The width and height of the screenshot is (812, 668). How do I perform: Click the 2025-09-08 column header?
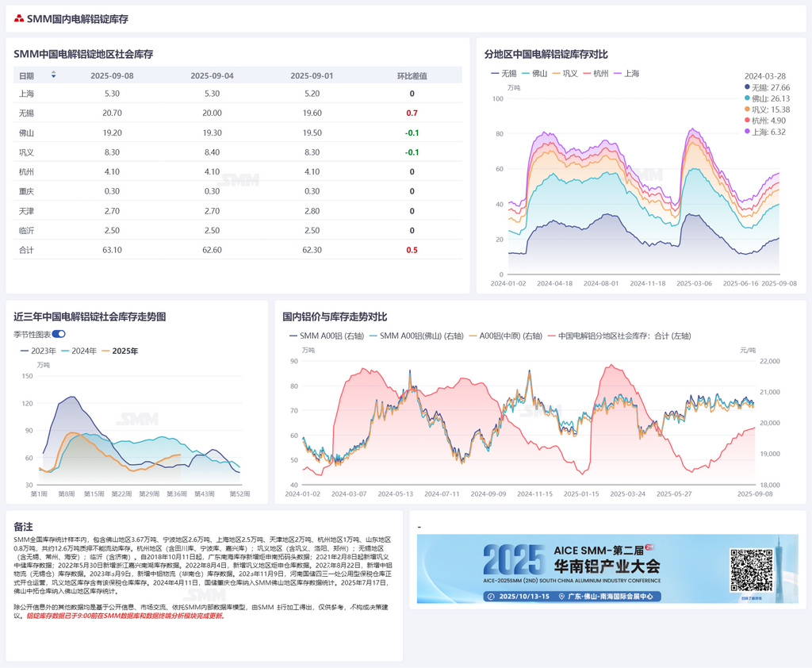pos(112,75)
